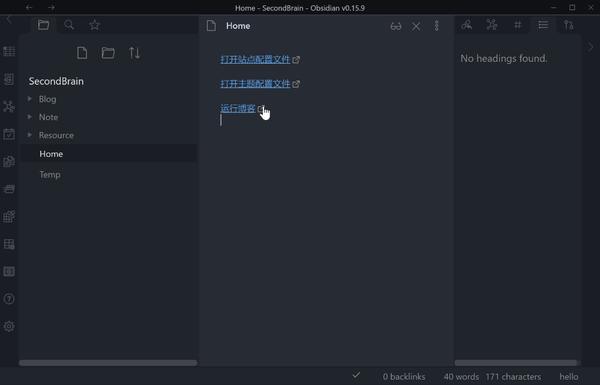Create a new folder in the file explorer

coord(108,53)
